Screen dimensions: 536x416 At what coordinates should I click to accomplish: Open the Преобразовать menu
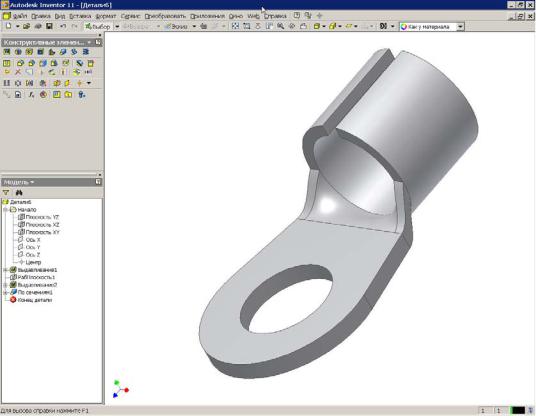click(x=165, y=16)
